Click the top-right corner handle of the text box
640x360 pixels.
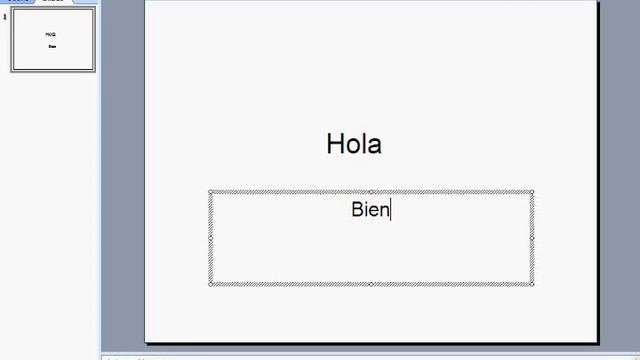(x=532, y=192)
